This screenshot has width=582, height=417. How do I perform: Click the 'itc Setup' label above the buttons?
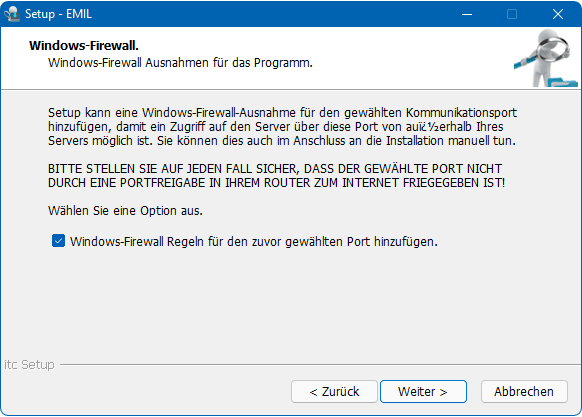tap(29, 365)
